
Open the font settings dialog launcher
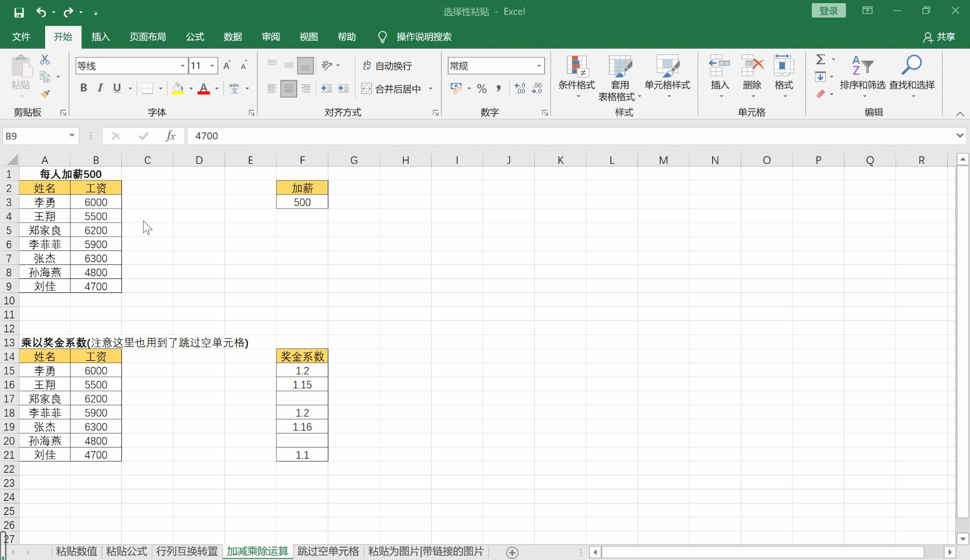tap(252, 113)
